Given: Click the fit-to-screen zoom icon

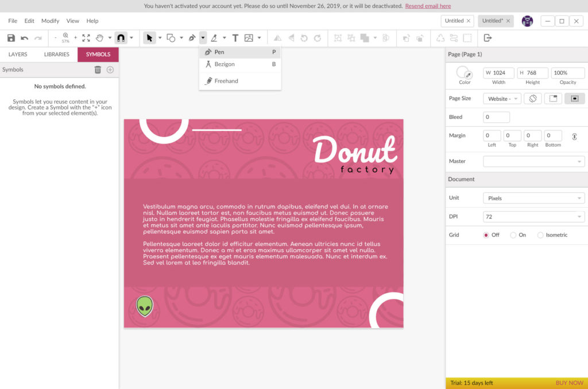Looking at the screenshot, I should coord(86,38).
